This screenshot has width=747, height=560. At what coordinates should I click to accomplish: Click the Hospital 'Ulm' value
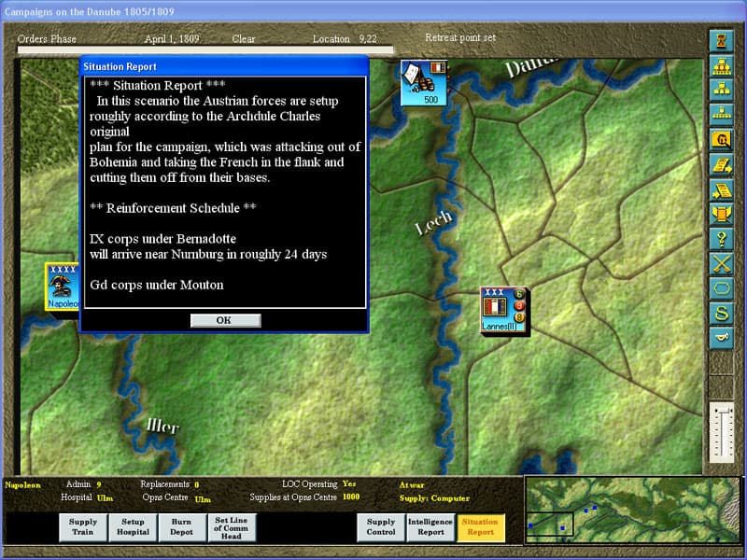tap(105, 498)
